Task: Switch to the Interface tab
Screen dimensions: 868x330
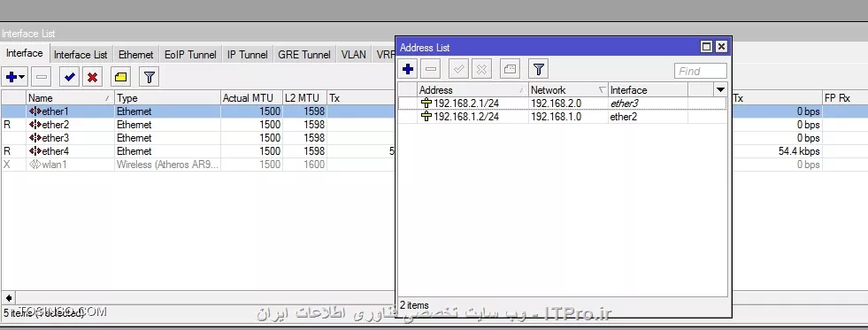Action: [x=25, y=53]
